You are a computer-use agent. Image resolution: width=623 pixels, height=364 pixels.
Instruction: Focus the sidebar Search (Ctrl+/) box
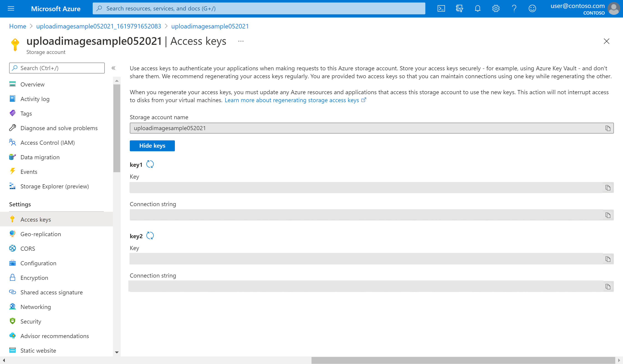pos(57,68)
